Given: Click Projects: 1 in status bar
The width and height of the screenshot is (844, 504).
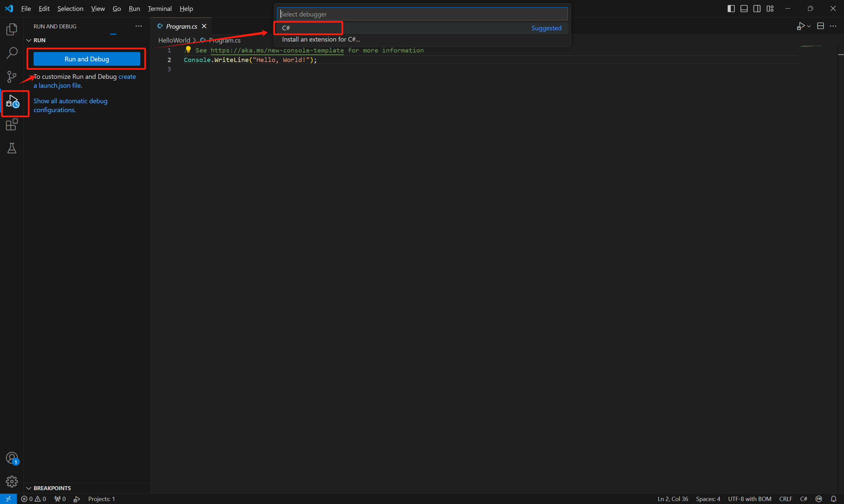Looking at the screenshot, I should tap(102, 499).
